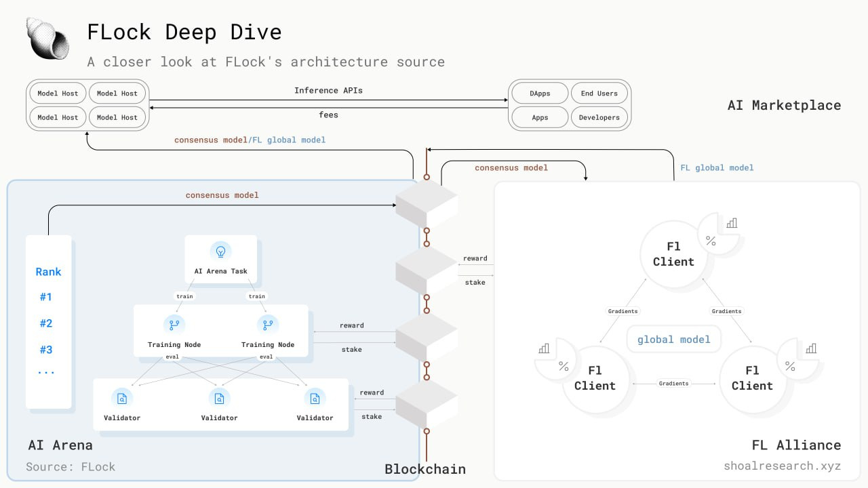Click Gradients label between top and bottom-right clients

tap(726, 311)
